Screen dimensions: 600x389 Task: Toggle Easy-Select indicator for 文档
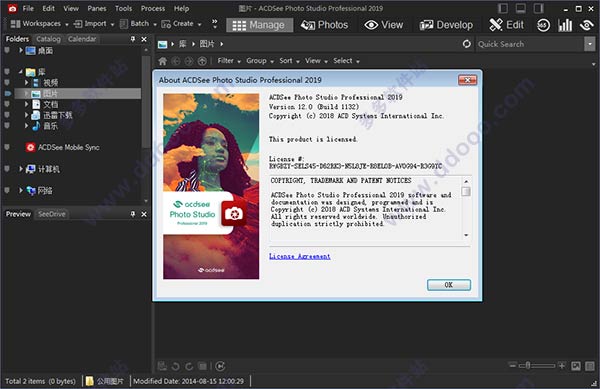click(7, 104)
